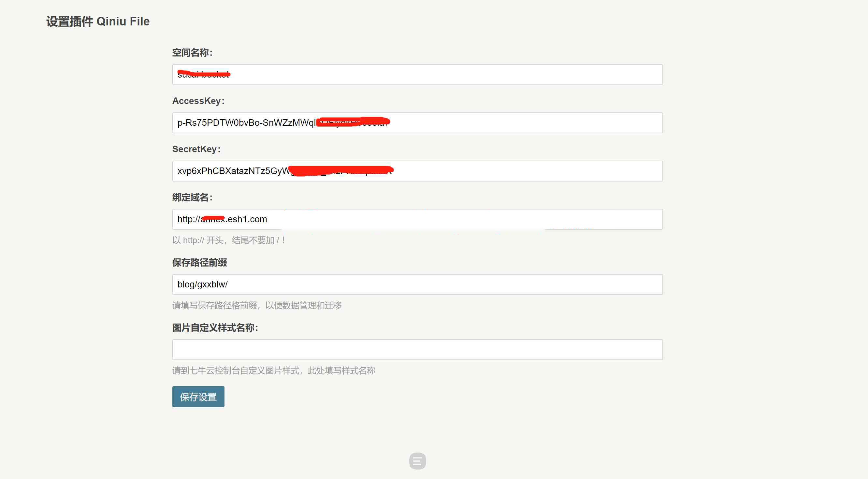
Task: Click the 保存设置 button
Action: pyautogui.click(x=199, y=396)
